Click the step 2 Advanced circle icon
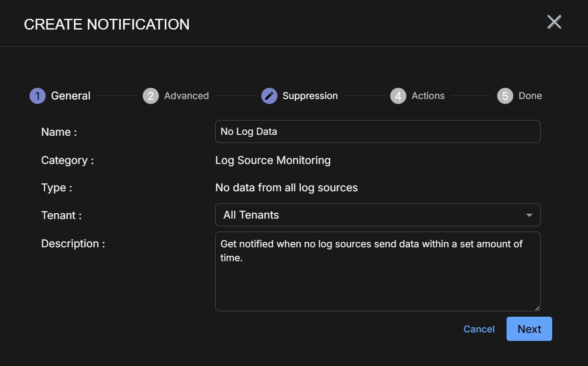The height and width of the screenshot is (366, 588). pos(151,96)
